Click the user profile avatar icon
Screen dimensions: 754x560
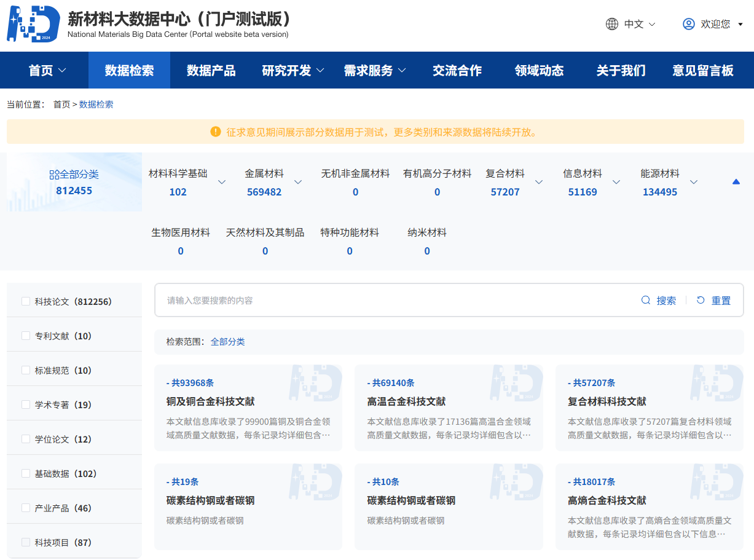pos(688,24)
